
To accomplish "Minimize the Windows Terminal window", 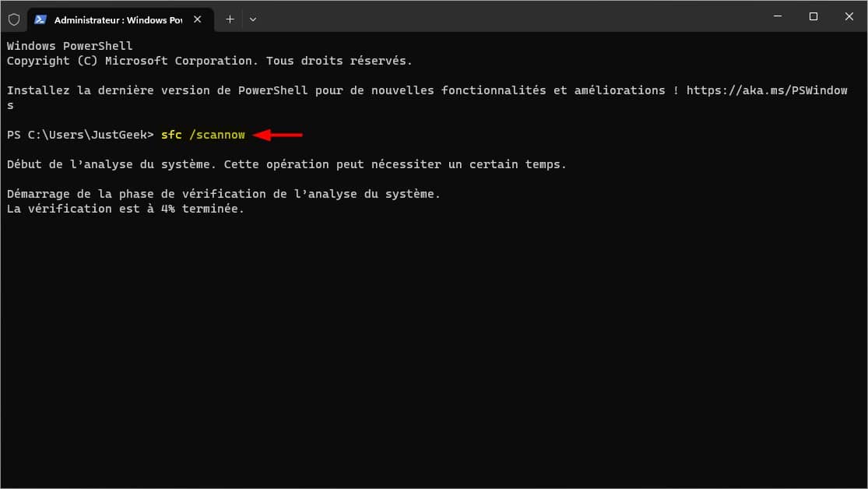I will point(778,16).
